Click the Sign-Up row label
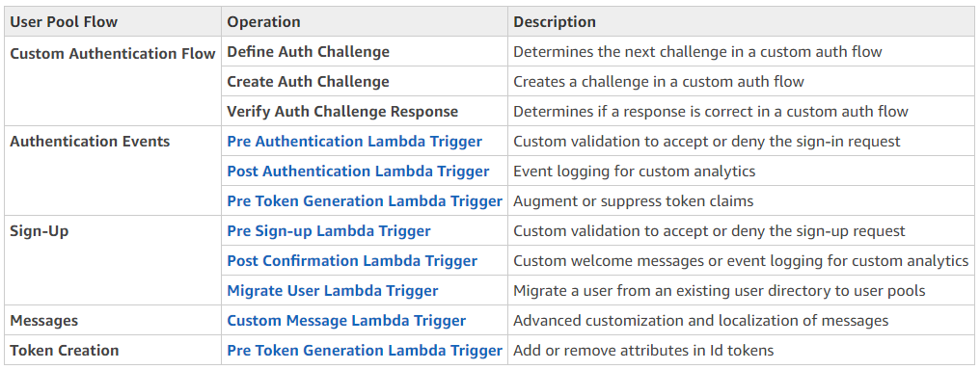The height and width of the screenshot is (370, 980). (x=40, y=231)
